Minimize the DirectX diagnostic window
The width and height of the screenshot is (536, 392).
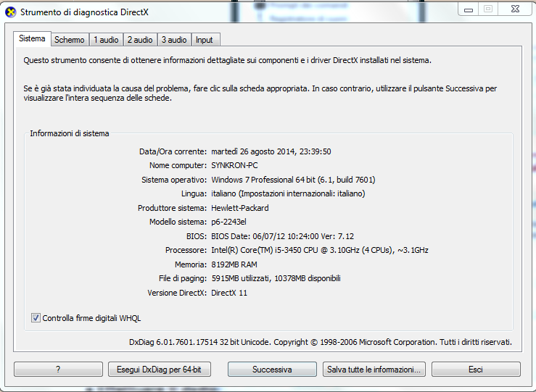(467, 9)
